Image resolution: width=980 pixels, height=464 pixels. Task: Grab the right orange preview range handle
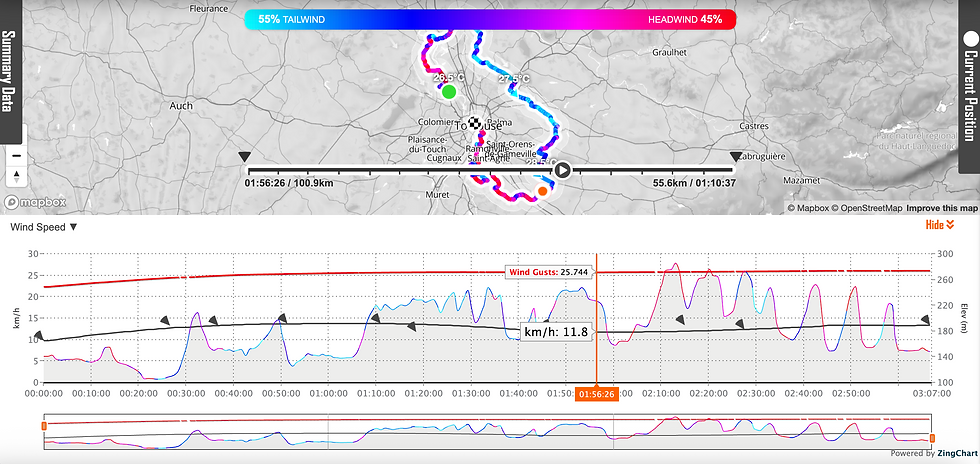tap(932, 438)
